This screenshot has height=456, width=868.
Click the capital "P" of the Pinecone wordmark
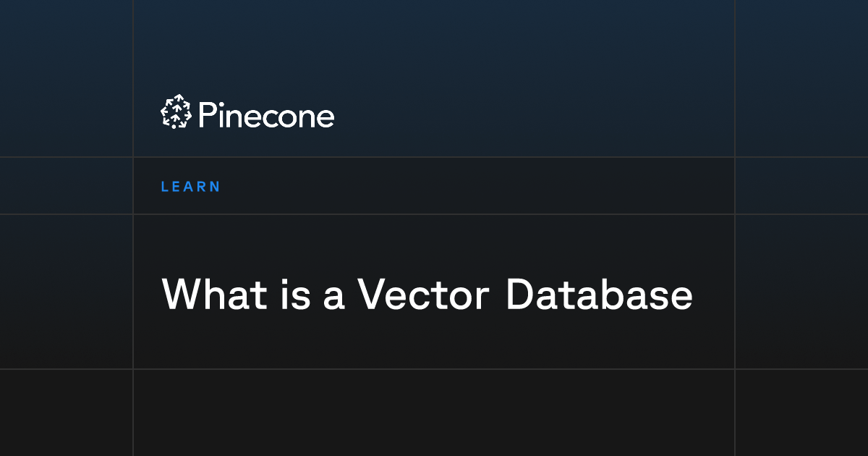point(206,115)
